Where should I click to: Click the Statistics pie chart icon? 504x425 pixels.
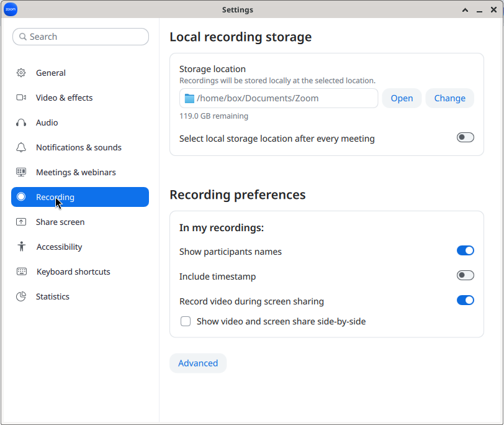click(x=21, y=296)
